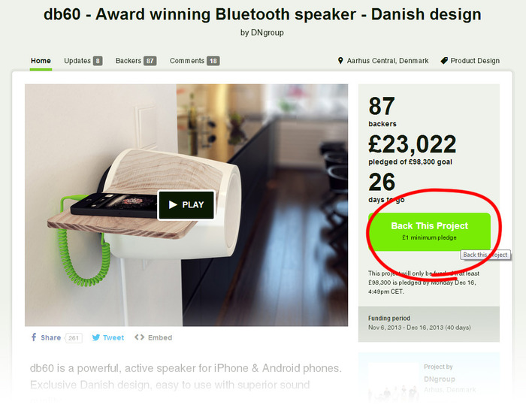Viewport: 526px width, 420px height.
Task: Play the db60 project video
Action: [186, 205]
